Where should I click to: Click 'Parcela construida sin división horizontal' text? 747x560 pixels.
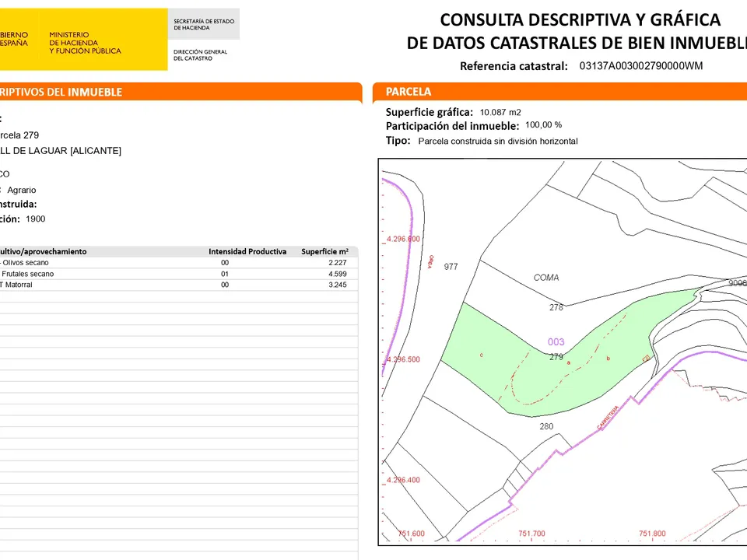(498, 141)
